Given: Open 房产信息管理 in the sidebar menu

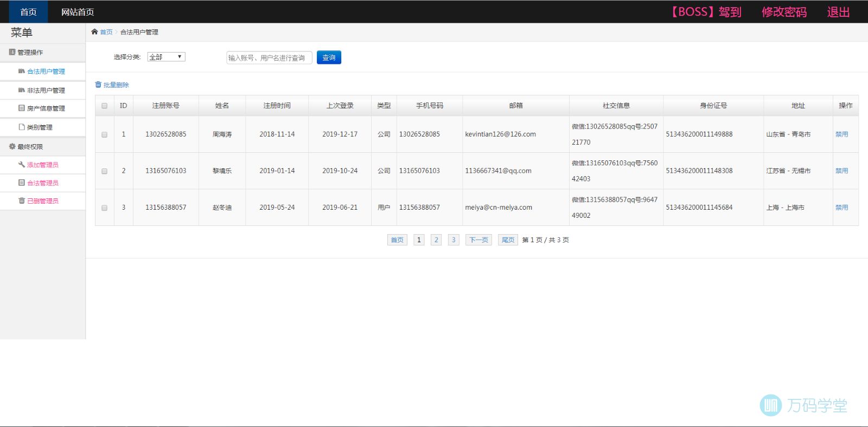Looking at the screenshot, I should pos(46,108).
